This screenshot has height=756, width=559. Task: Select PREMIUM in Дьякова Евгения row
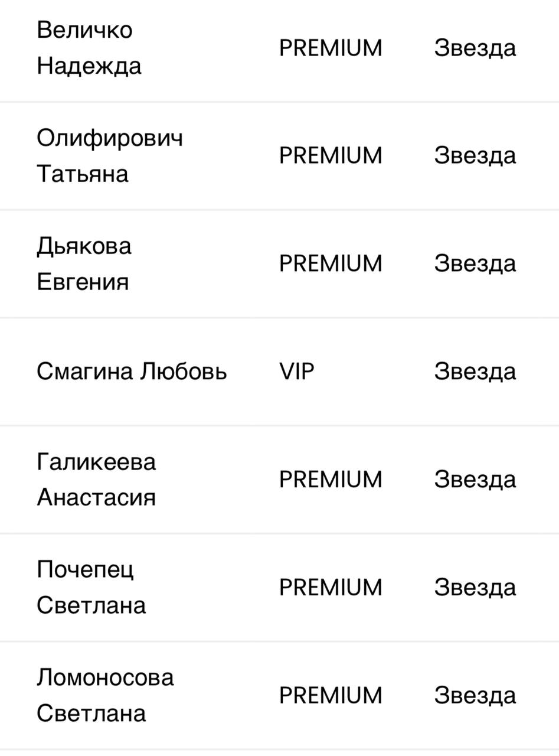click(x=331, y=263)
